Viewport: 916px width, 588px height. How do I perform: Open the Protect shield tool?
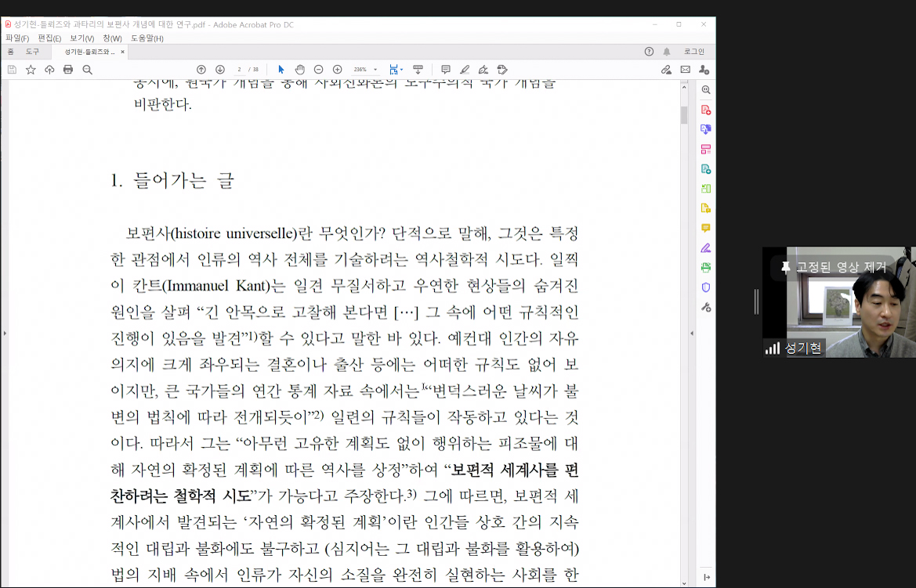pos(706,287)
